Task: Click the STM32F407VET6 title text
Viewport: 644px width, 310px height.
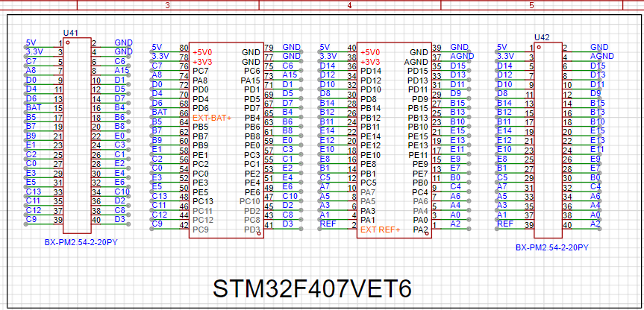Action: click(312, 288)
